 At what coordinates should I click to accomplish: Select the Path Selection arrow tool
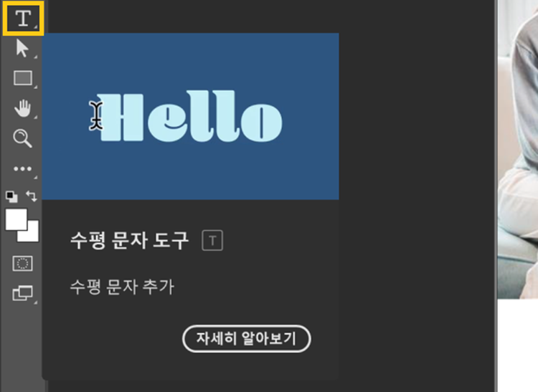[x=22, y=48]
